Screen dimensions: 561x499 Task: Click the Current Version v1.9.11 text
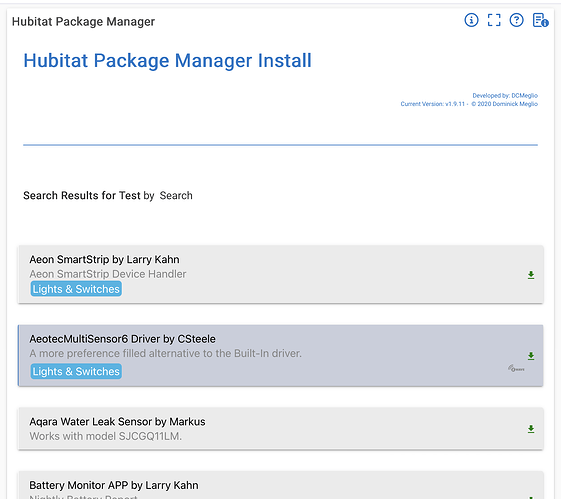pos(433,104)
